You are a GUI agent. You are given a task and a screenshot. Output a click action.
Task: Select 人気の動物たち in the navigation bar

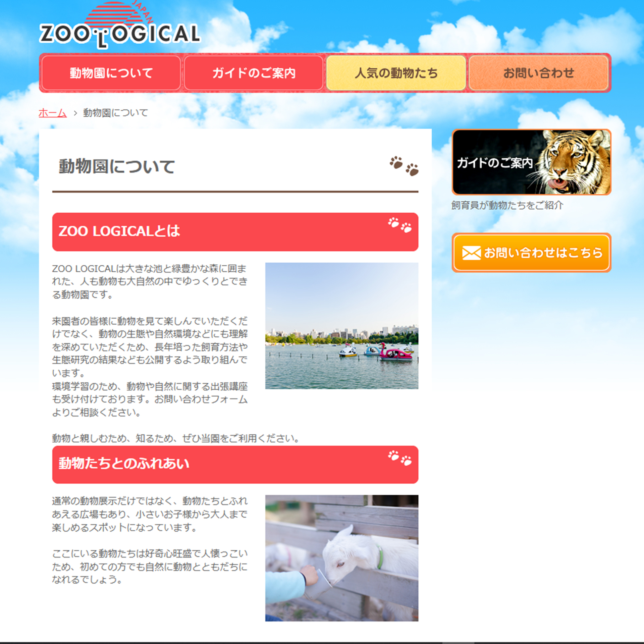[x=396, y=73]
